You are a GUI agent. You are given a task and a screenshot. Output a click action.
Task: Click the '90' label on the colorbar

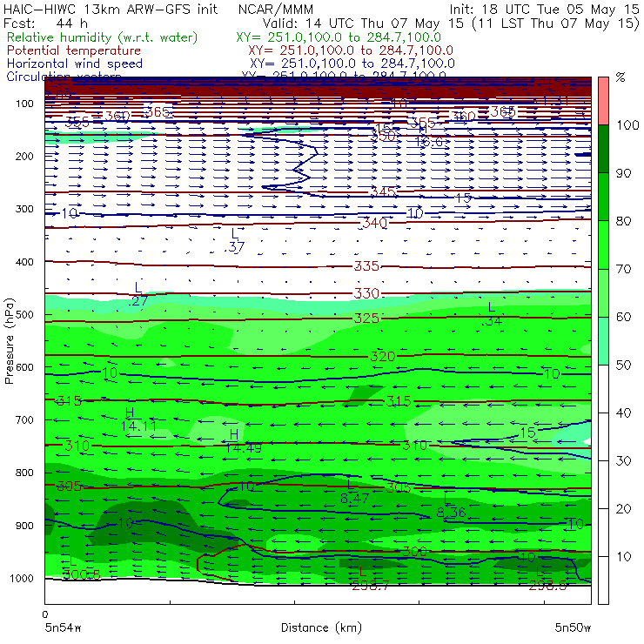click(x=624, y=173)
